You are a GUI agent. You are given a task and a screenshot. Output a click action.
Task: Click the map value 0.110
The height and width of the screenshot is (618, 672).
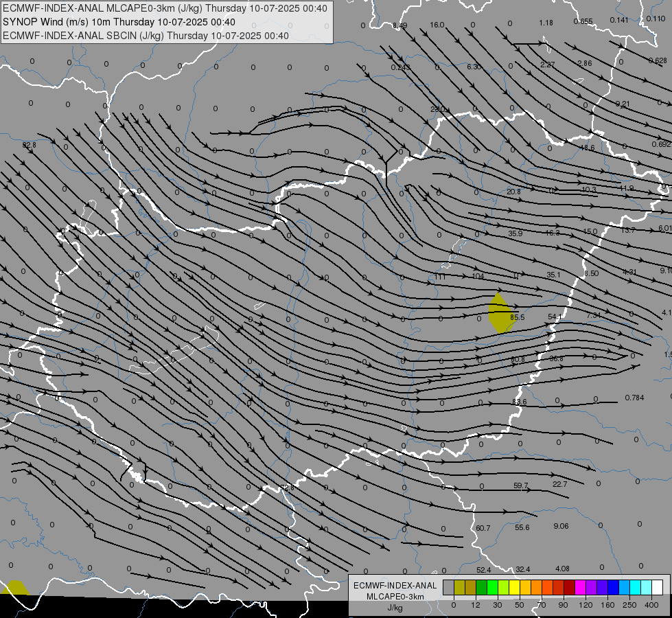tap(656, 19)
